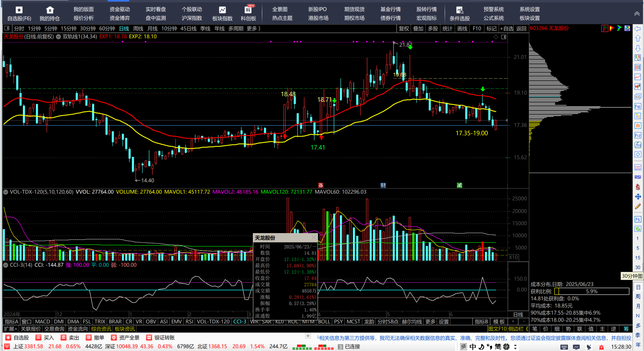This screenshot has height=351, width=644.
Task: Open 更多 indicators list in bottom tabs
Action: [x=430, y=321]
